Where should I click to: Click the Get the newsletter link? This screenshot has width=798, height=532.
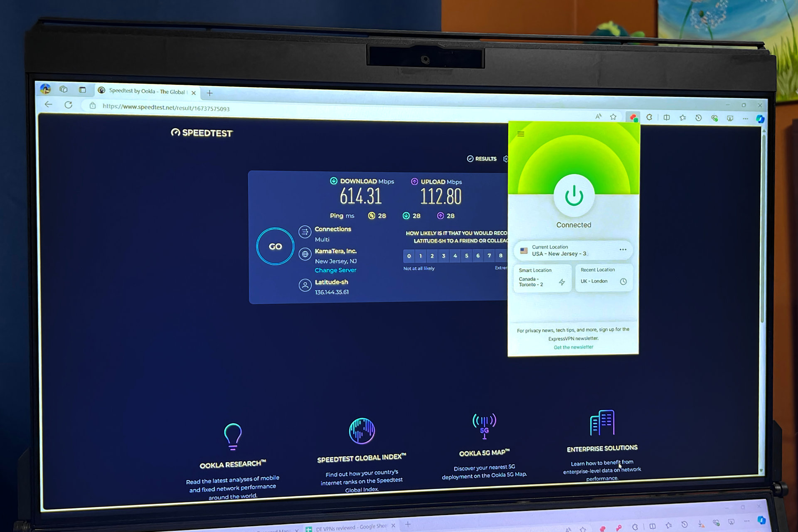click(x=574, y=347)
